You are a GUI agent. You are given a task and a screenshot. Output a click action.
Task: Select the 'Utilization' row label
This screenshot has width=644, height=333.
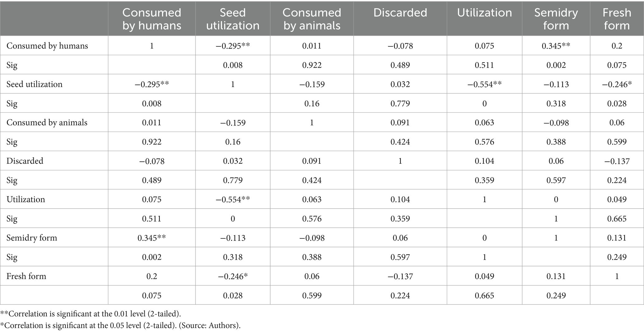pyautogui.click(x=26, y=199)
